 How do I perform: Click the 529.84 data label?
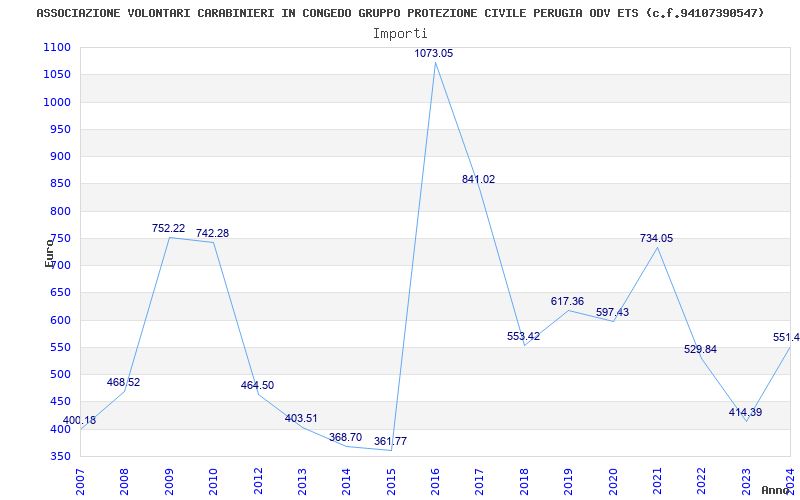click(701, 349)
